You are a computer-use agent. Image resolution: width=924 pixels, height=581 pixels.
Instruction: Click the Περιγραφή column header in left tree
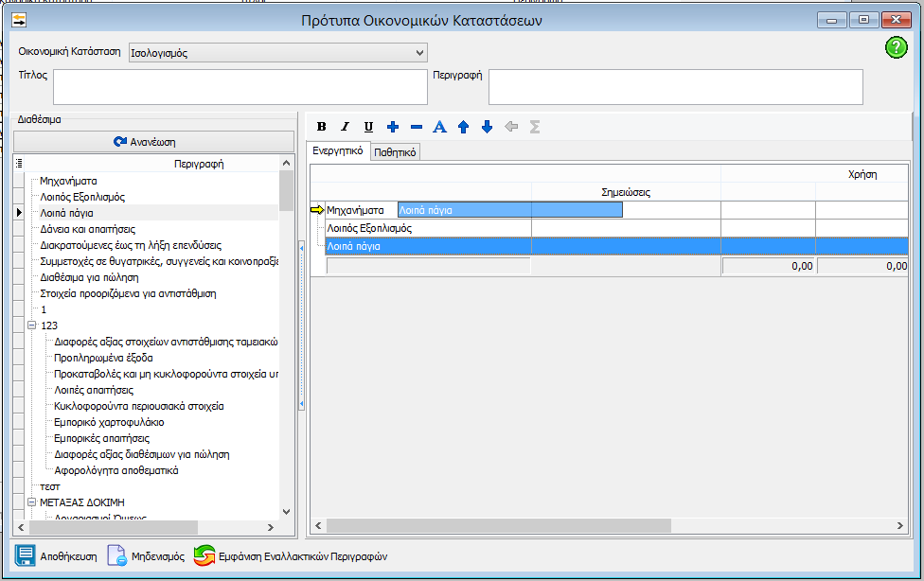(199, 164)
